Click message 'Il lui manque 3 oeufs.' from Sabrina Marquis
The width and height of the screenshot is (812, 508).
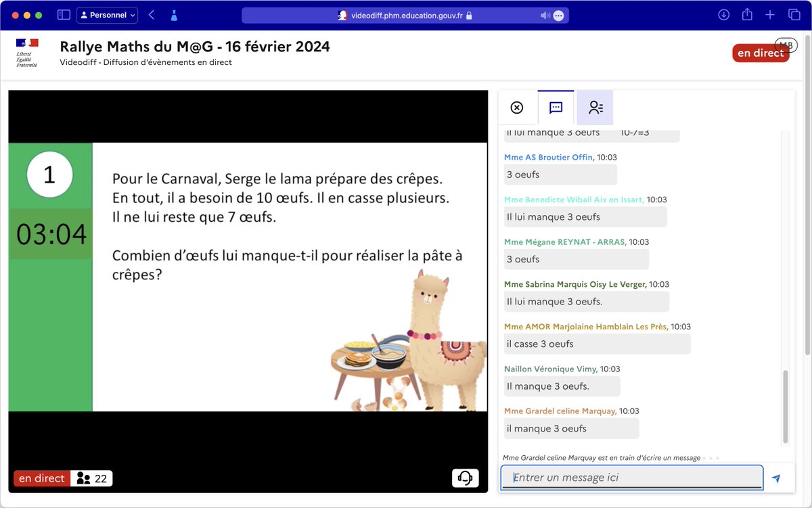(587, 302)
